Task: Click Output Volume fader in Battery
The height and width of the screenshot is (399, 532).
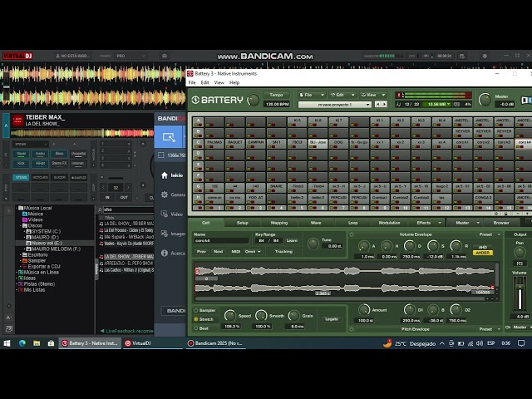Action: pyautogui.click(x=520, y=293)
